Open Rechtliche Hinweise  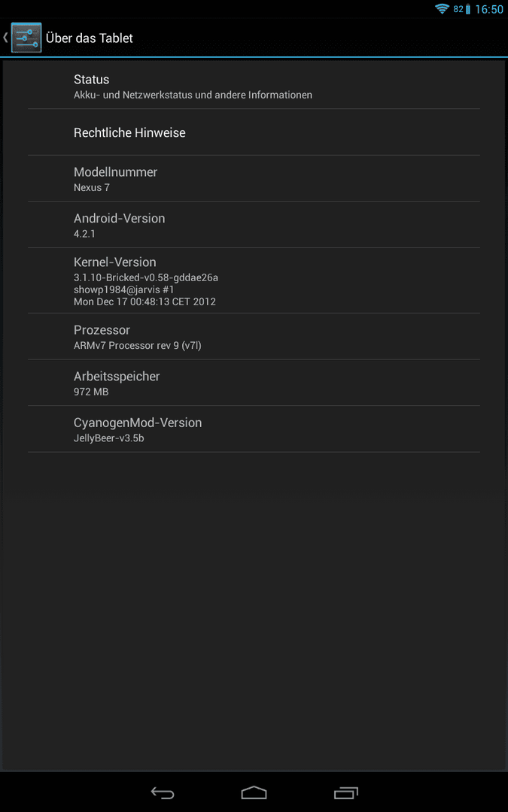click(x=254, y=132)
